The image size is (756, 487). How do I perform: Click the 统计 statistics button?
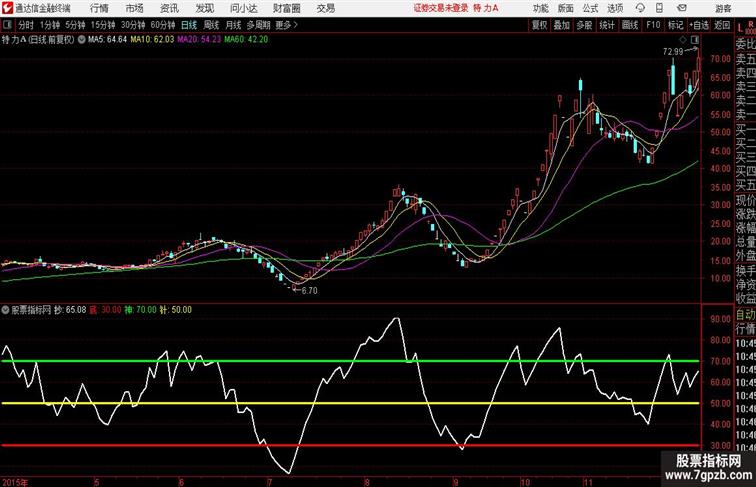point(607,25)
